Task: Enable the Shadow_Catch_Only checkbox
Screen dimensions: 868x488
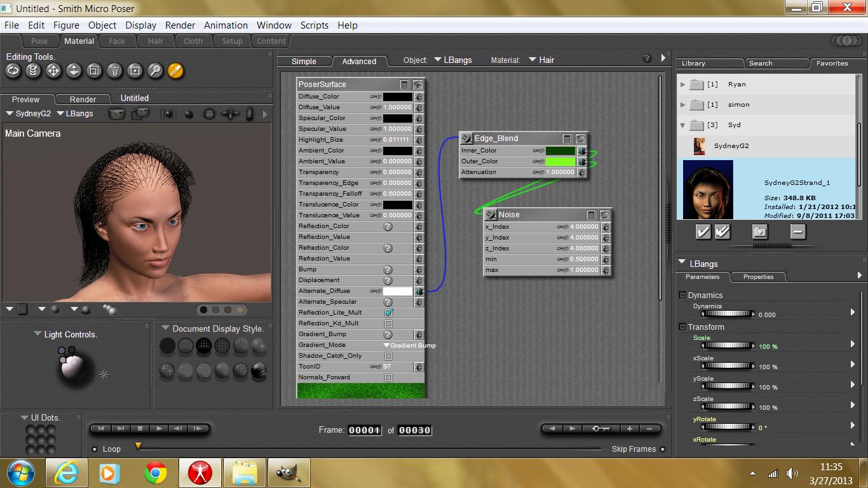Action: 388,356
